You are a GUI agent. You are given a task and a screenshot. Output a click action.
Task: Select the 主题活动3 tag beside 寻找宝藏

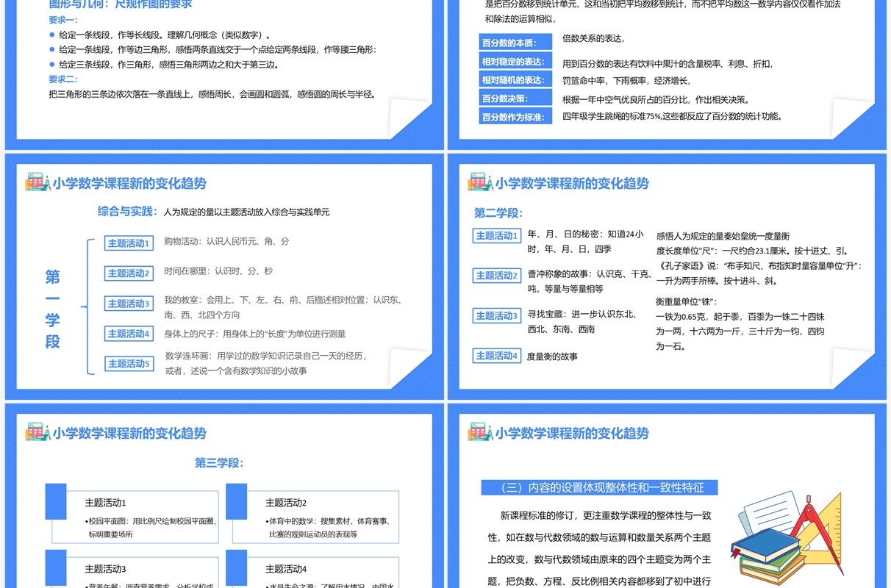[497, 315]
